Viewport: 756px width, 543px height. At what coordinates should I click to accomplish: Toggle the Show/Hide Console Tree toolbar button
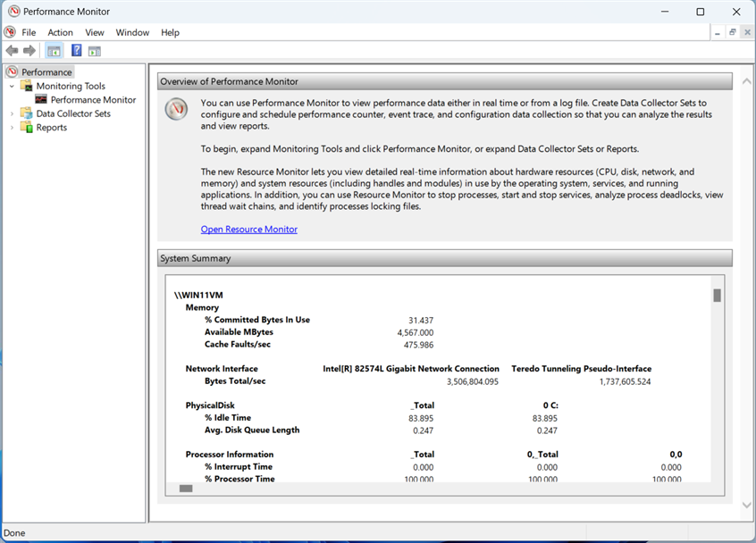[54, 51]
